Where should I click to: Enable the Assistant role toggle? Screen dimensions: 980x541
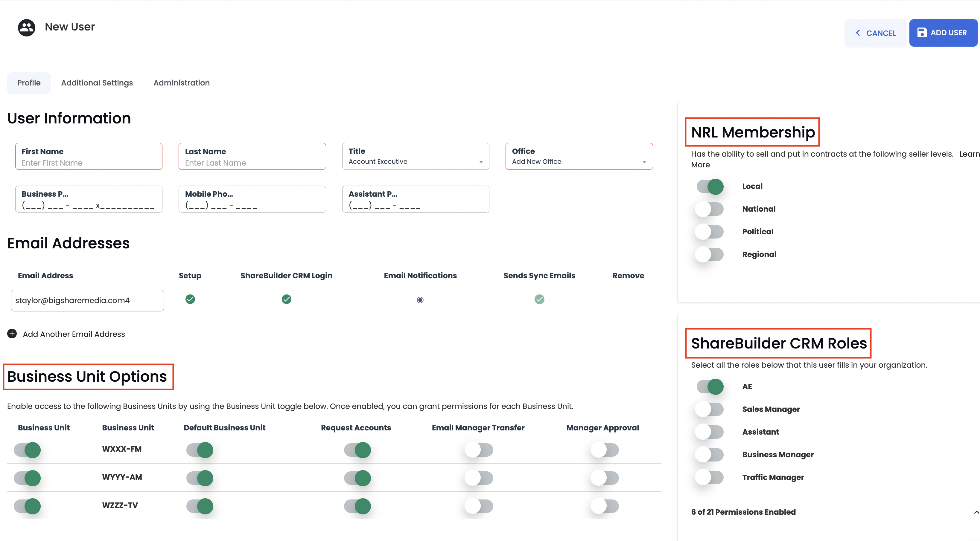point(710,432)
